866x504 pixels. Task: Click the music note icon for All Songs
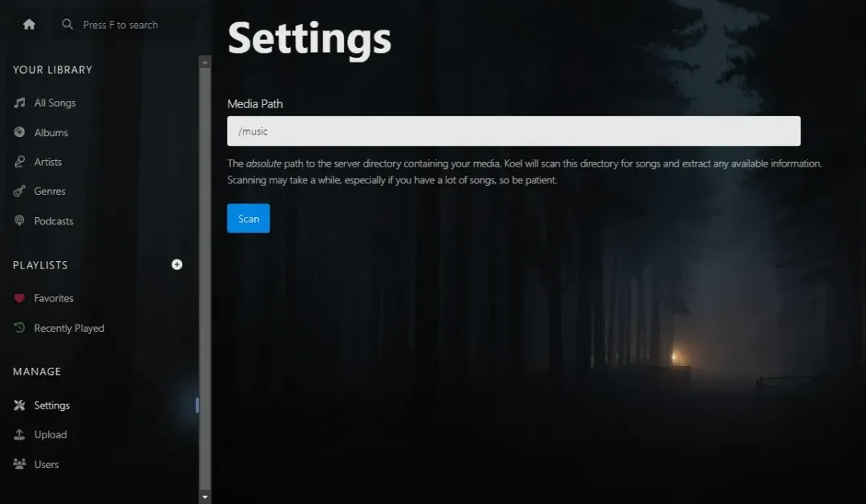(19, 103)
